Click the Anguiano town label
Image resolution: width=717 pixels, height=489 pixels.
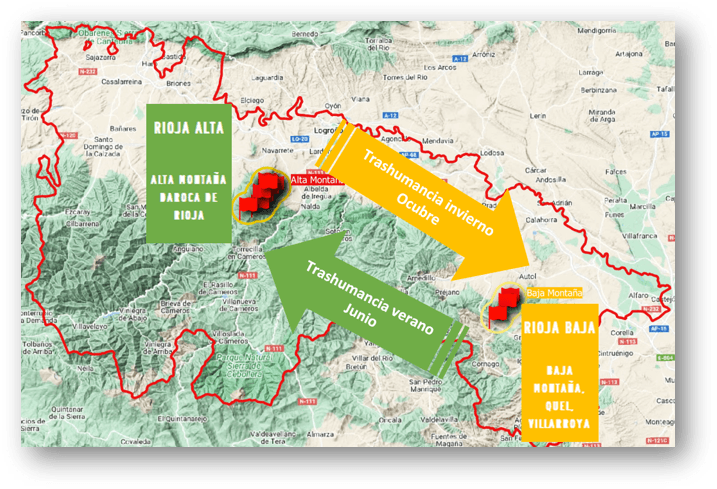pyautogui.click(x=188, y=249)
